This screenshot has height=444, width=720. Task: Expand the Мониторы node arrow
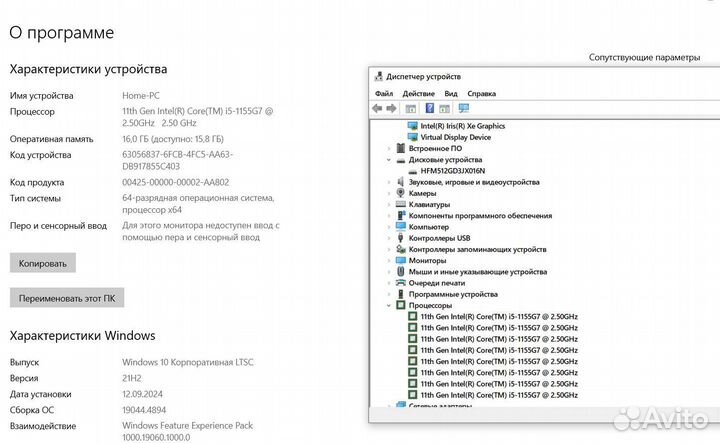[389, 260]
